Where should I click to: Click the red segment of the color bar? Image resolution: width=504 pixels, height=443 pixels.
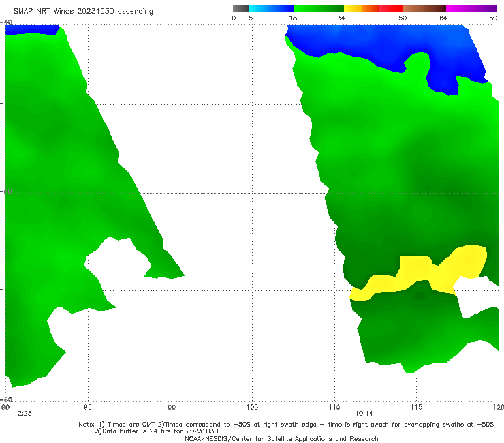391,8
